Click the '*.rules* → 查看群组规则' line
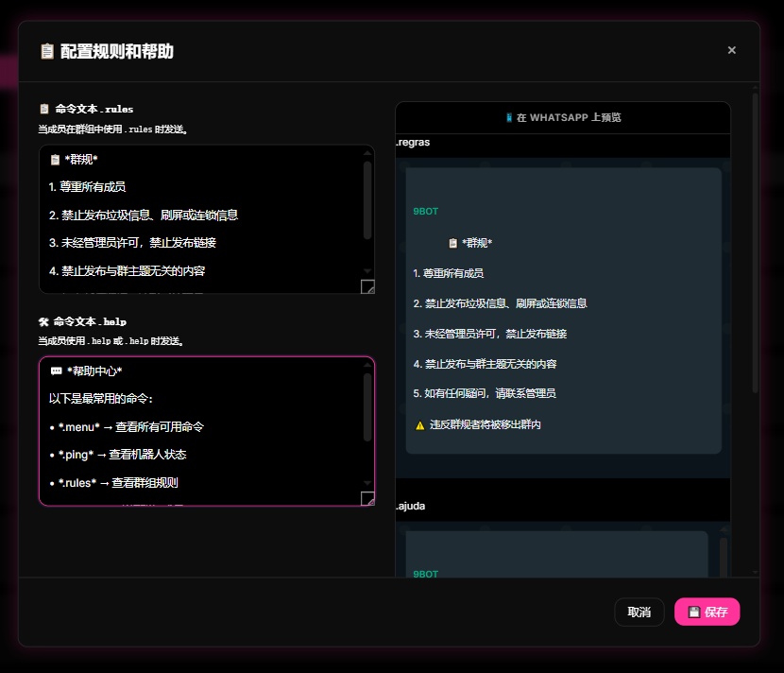This screenshot has height=673, width=784. [113, 482]
